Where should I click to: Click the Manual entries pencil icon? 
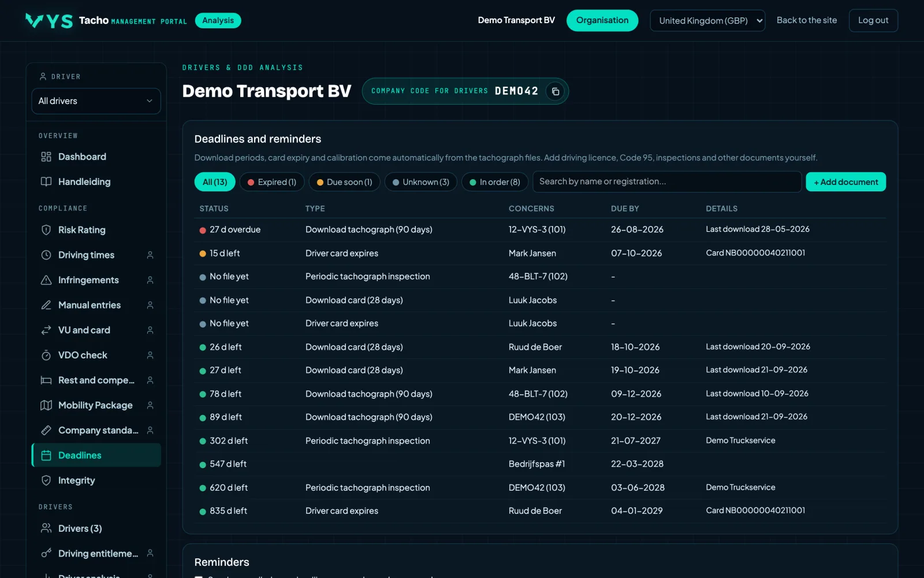coord(46,305)
